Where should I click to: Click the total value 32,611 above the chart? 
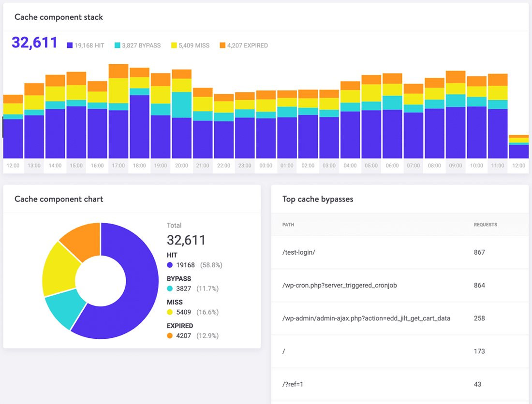click(34, 43)
